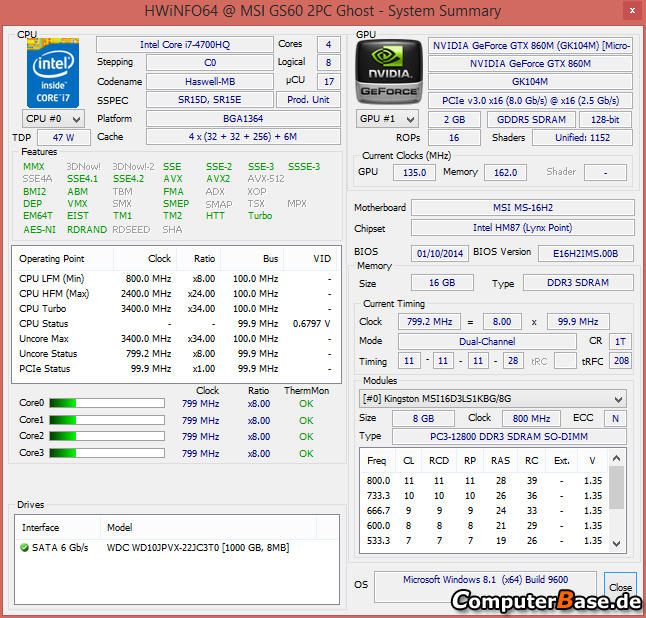
Task: Select the WDC WD10JPVX drive entry
Action: pyautogui.click(x=177, y=548)
